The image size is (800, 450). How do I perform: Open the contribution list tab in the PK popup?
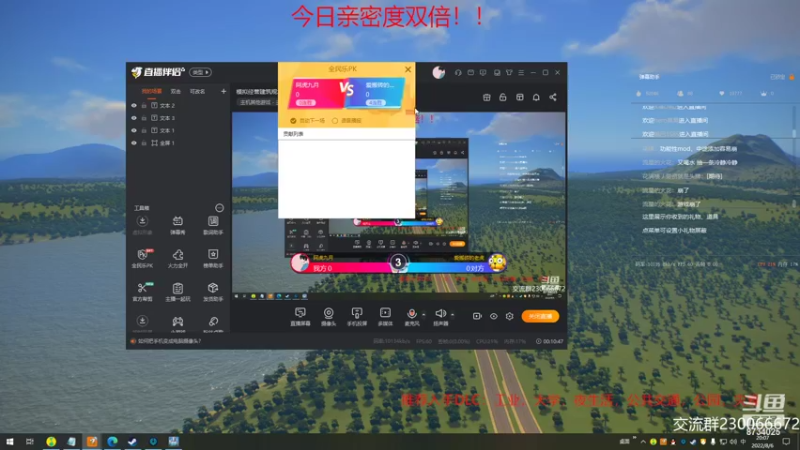coord(293,134)
